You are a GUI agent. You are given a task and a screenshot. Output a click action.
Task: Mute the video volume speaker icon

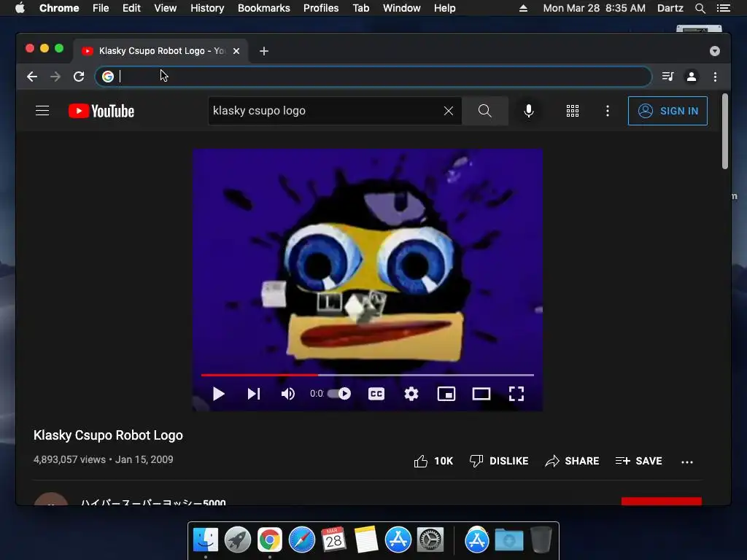click(x=287, y=394)
